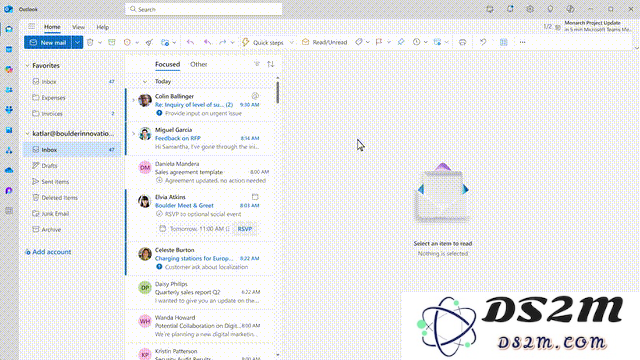Click the Forward arrow icon
640x360 pixels.
(222, 42)
